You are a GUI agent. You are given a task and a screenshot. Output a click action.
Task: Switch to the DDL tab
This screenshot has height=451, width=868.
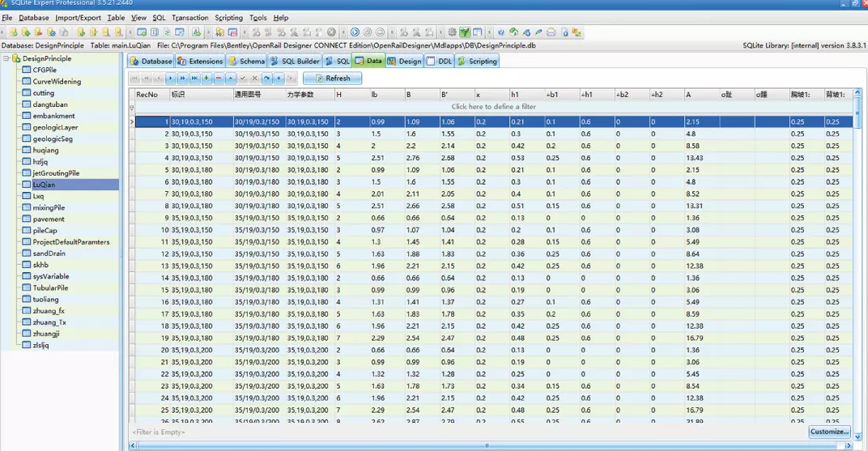pyautogui.click(x=440, y=61)
